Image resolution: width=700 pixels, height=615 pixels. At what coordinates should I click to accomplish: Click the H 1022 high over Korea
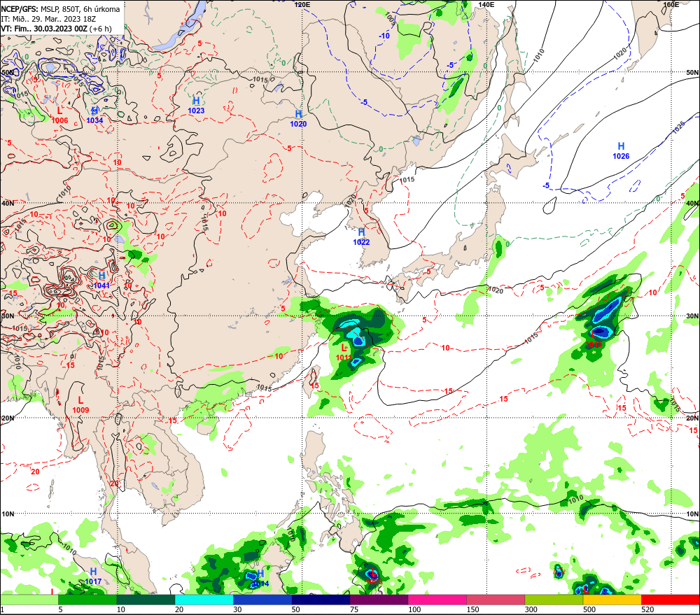tap(361, 237)
